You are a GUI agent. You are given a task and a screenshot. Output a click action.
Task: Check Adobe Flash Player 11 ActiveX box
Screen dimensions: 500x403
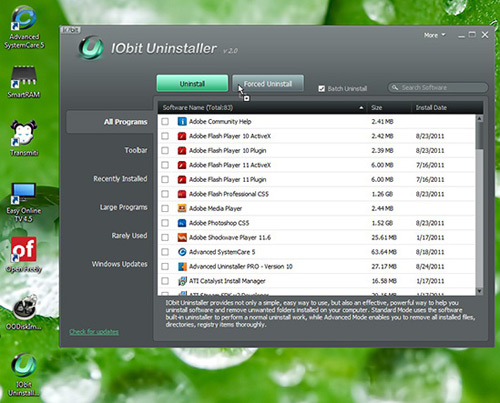165,165
